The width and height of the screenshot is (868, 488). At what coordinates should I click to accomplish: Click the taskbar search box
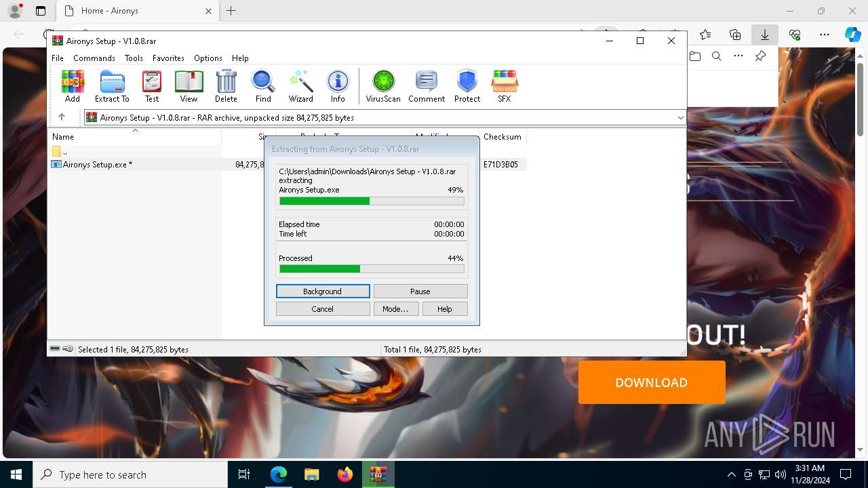[x=130, y=474]
